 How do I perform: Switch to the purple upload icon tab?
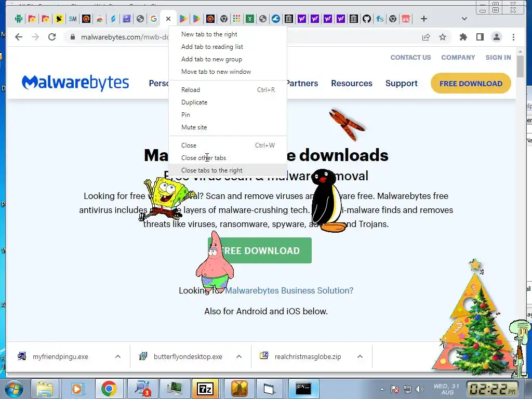pos(127,19)
